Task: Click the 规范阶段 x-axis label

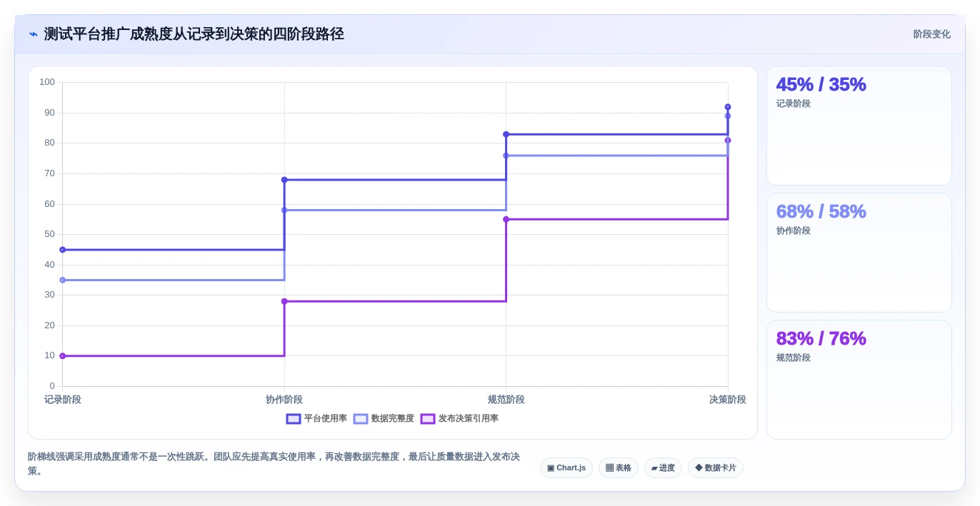Action: 506,400
